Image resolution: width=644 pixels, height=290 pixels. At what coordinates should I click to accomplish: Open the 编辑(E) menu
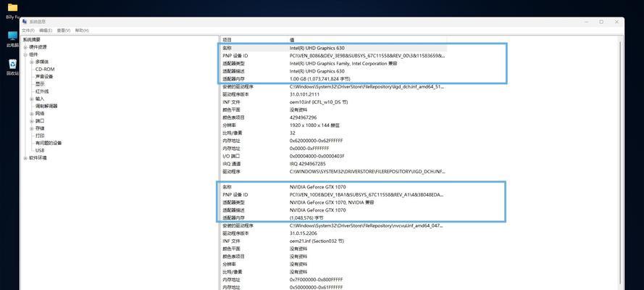tap(46, 30)
